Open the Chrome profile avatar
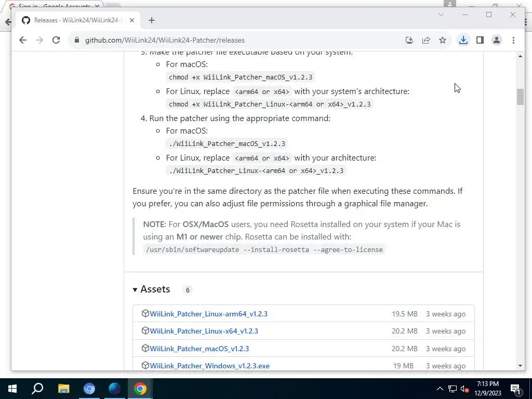Viewport: 532px width, 399px height. click(496, 40)
